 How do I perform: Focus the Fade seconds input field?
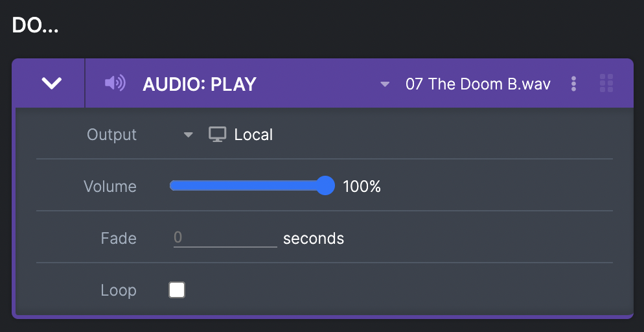click(225, 238)
